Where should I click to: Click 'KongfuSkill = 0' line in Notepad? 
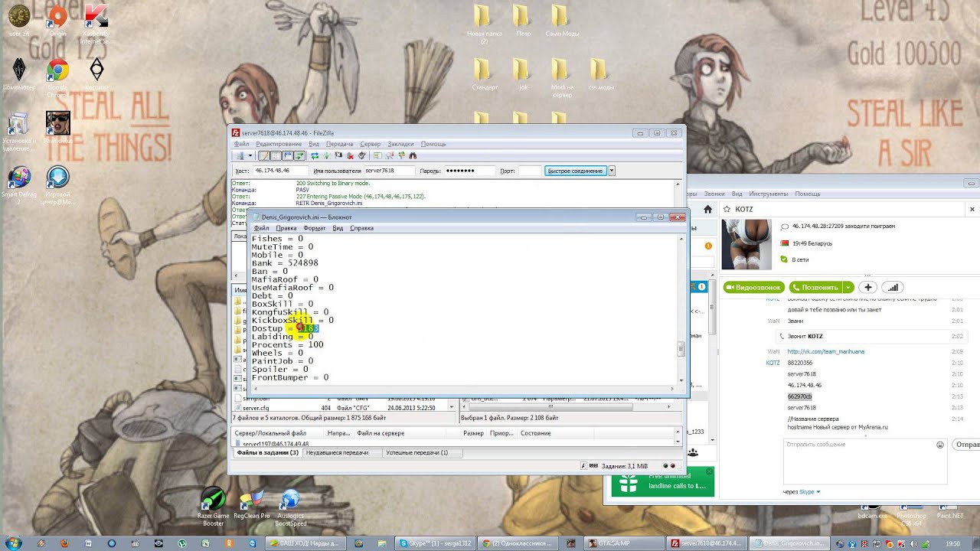coord(290,312)
